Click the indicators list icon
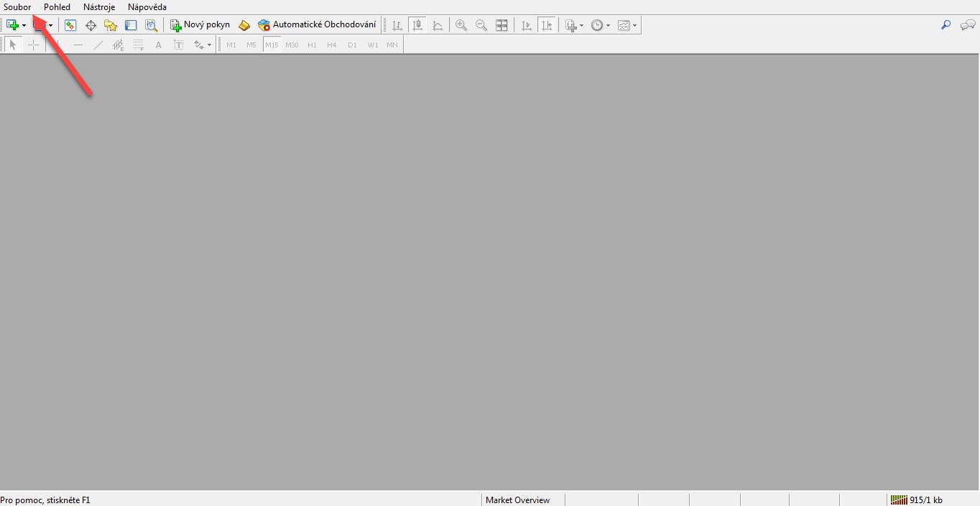Viewport: 980px width, 506px height. click(x=570, y=25)
